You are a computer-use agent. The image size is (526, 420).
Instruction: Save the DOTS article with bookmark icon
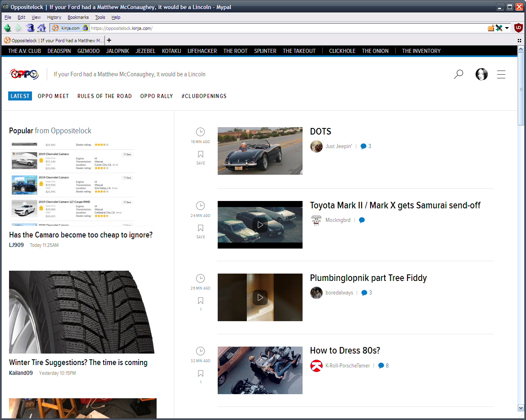pos(200,154)
